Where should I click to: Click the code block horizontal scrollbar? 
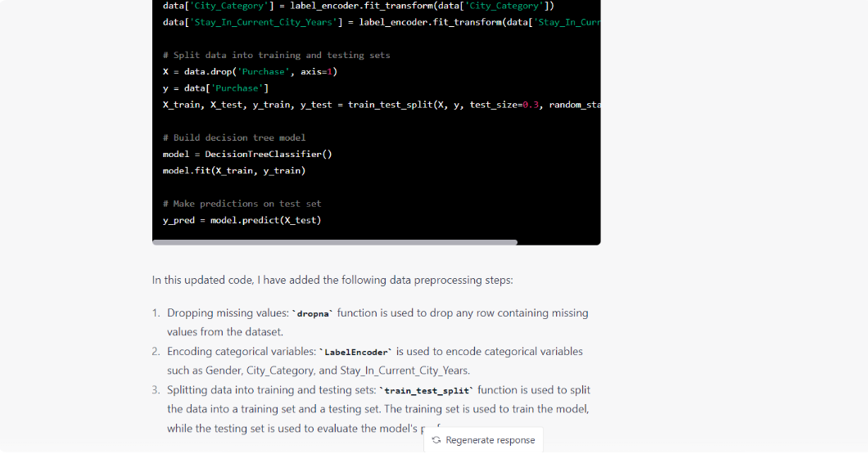click(x=335, y=242)
